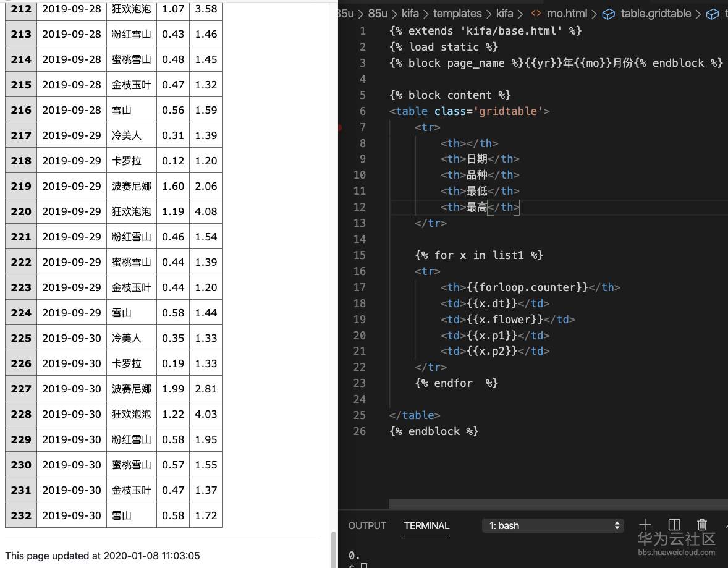
Task: Open the first kifa breadcrumb folder
Action: tap(410, 14)
